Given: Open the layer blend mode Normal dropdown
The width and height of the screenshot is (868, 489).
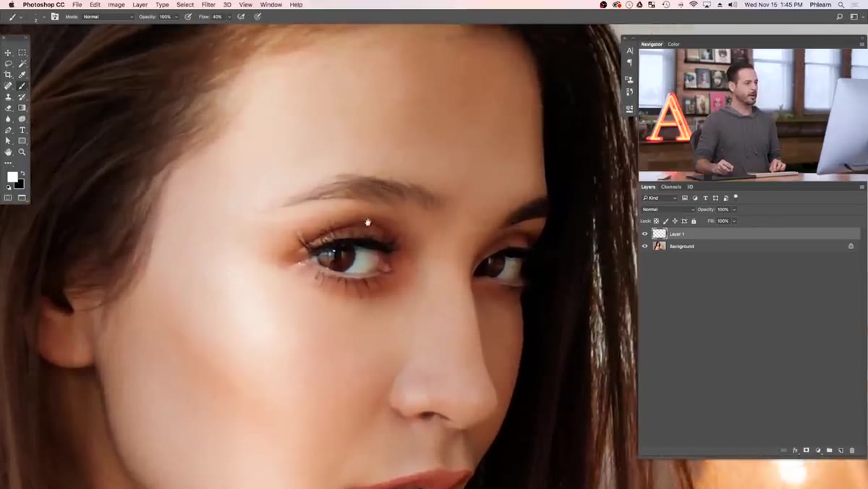Looking at the screenshot, I should 668,210.
